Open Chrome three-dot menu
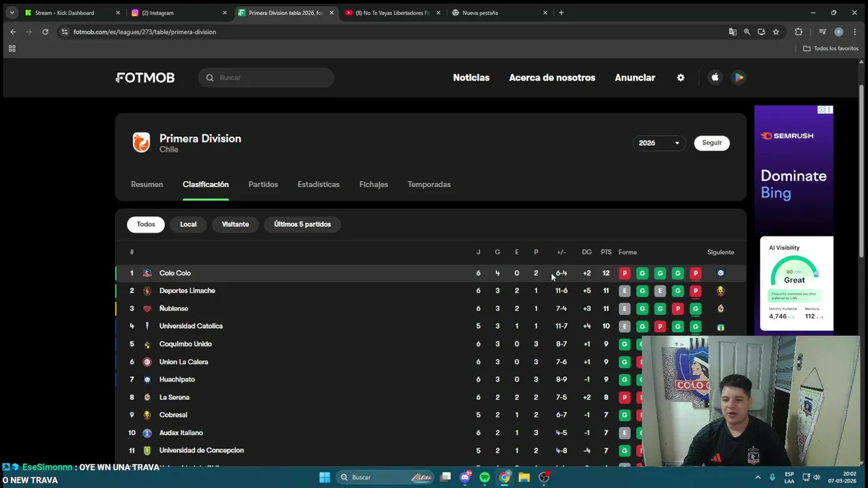Image resolution: width=868 pixels, height=488 pixels. pos(855,32)
